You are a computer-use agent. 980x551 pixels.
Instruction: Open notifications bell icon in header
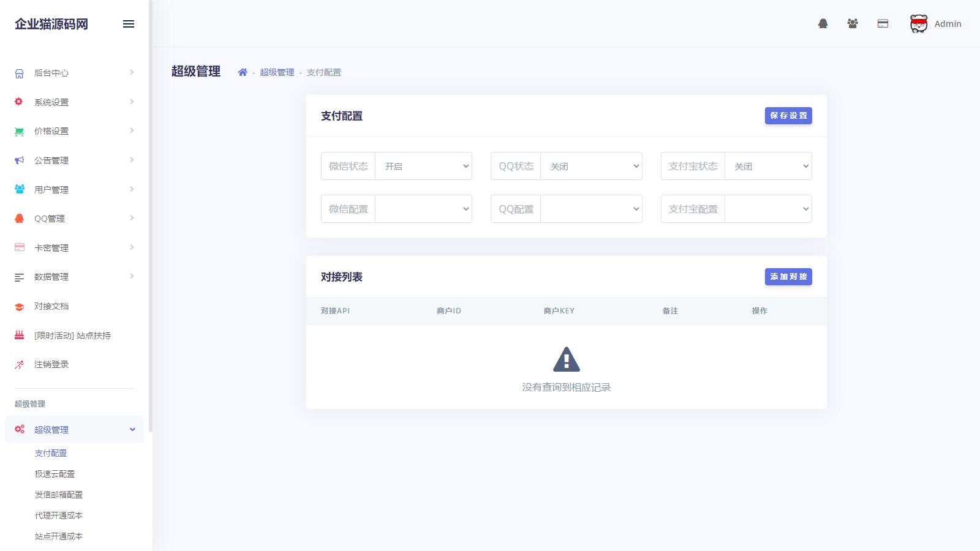pyautogui.click(x=823, y=24)
